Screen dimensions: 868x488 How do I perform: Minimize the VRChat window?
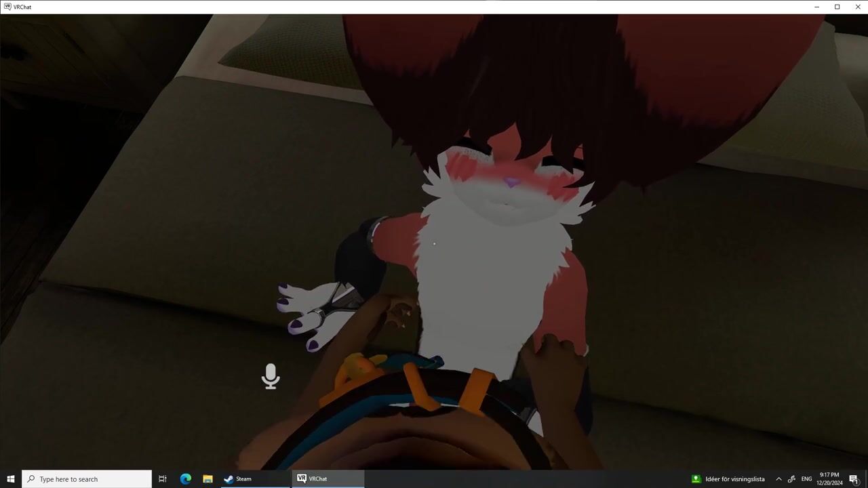tap(816, 7)
